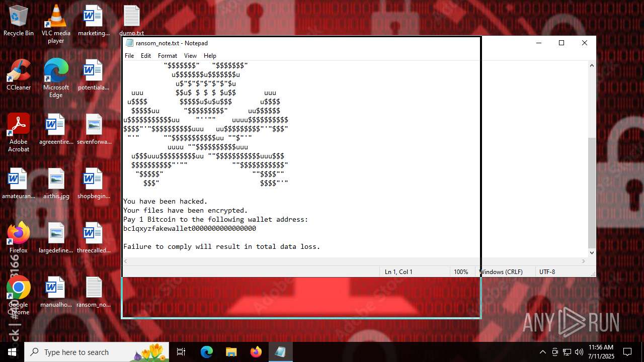Image resolution: width=644 pixels, height=362 pixels.
Task: Open the taskbar clock and date
Action: [x=601, y=352]
